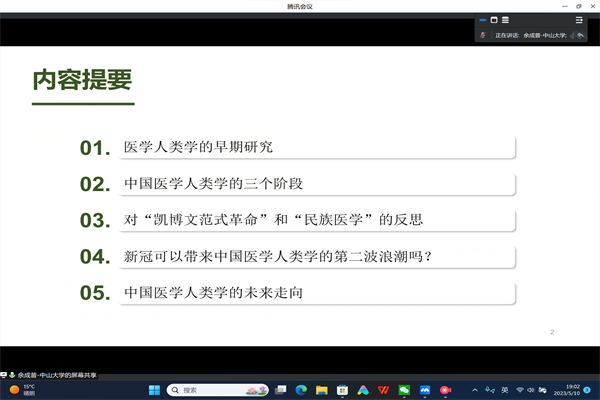
Task: Toggle the 英 input language indicator
Action: pyautogui.click(x=505, y=390)
